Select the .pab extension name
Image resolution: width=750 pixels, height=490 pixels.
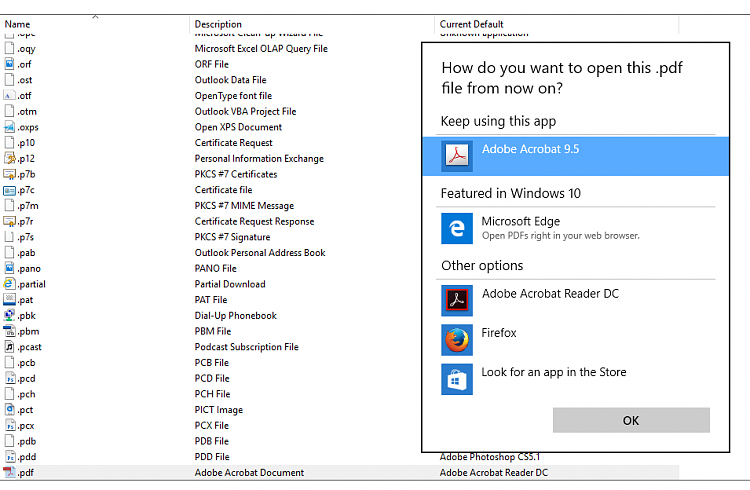pyautogui.click(x=26, y=253)
